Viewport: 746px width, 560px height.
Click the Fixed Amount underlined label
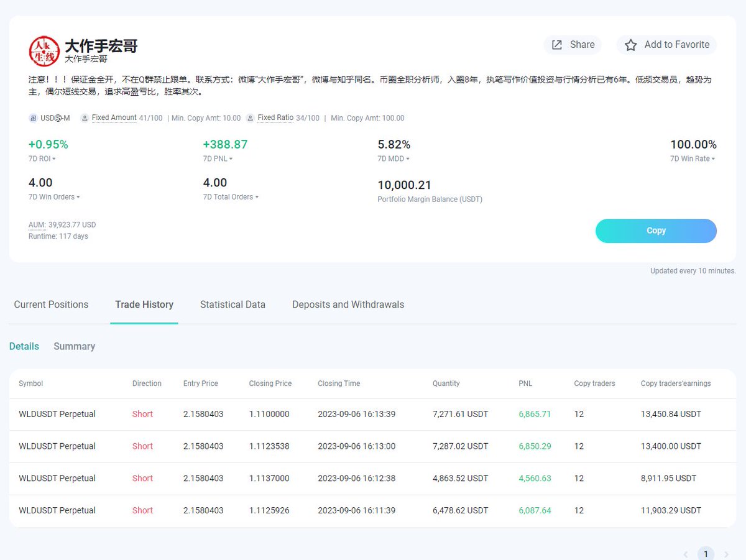click(114, 118)
